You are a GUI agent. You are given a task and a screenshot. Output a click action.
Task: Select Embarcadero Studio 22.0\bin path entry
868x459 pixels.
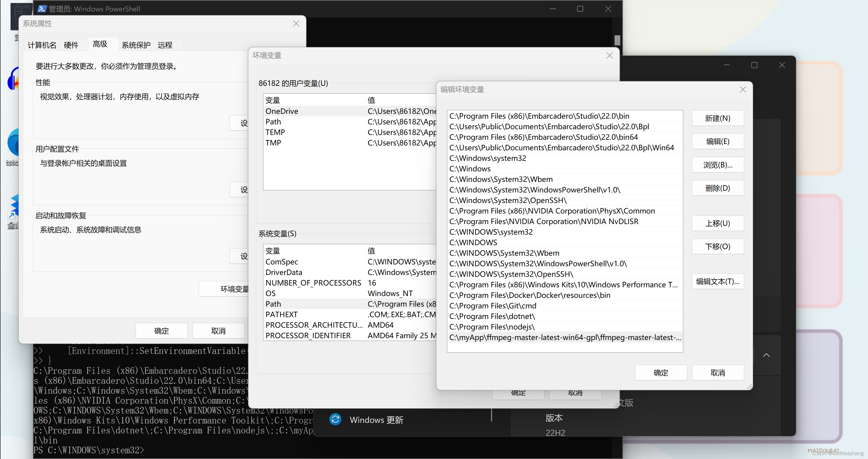pyautogui.click(x=565, y=116)
